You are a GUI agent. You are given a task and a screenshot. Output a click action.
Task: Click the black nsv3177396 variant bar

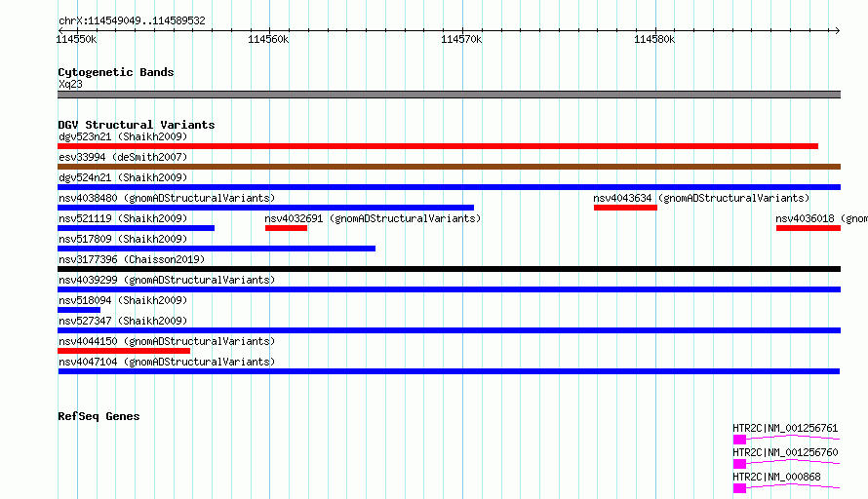pos(449,269)
